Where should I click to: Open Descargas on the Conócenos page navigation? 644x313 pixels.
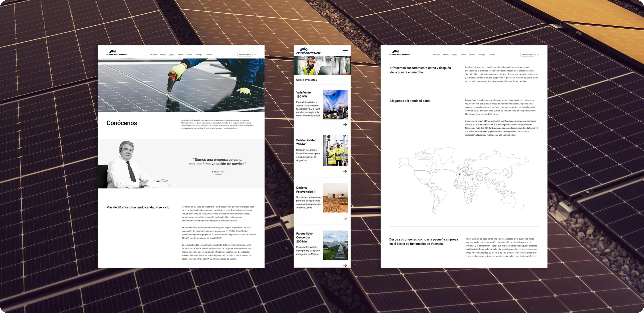199,55
